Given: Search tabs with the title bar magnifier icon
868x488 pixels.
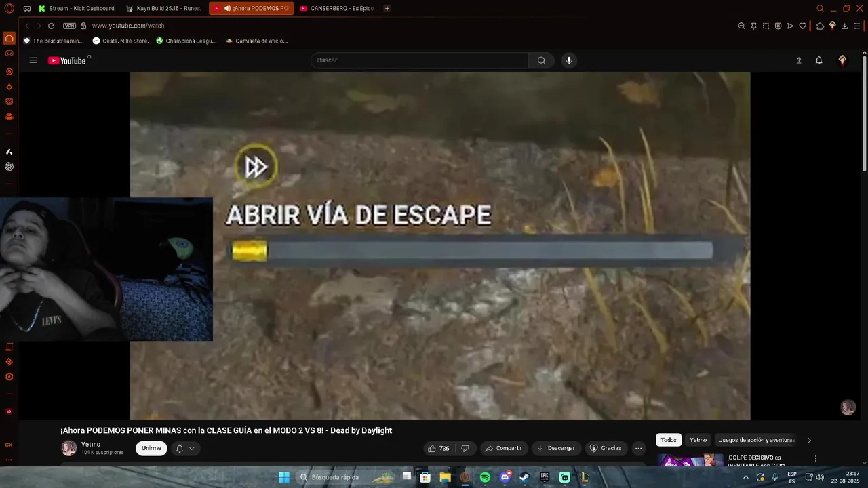Looking at the screenshot, I should point(820,8).
